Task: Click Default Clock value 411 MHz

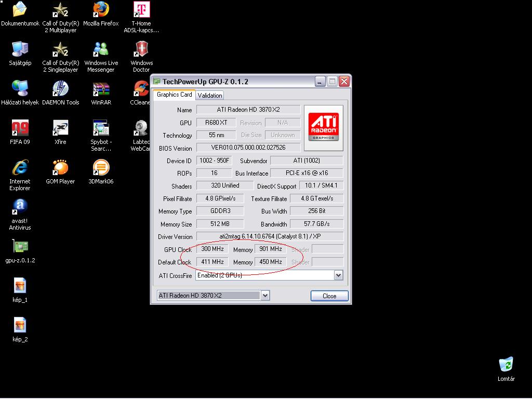Action: click(x=212, y=262)
